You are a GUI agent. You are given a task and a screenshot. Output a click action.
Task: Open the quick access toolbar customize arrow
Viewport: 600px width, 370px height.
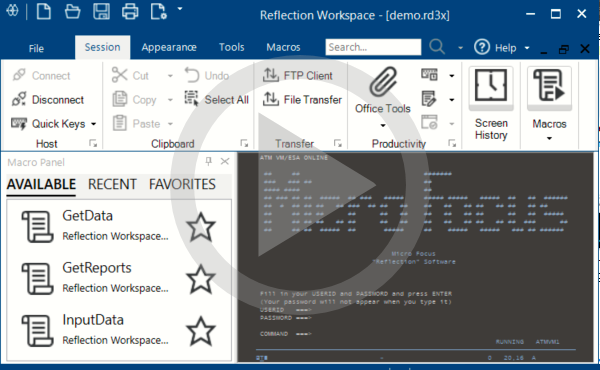[x=180, y=8]
